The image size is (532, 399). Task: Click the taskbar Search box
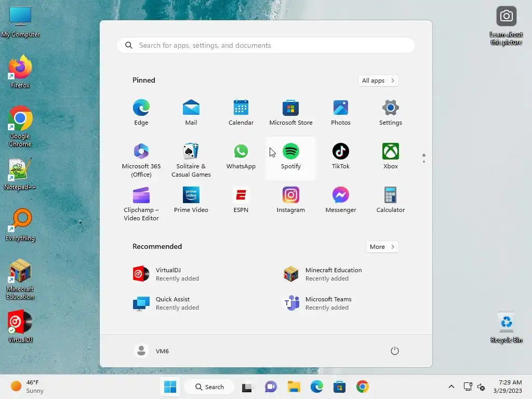209,387
